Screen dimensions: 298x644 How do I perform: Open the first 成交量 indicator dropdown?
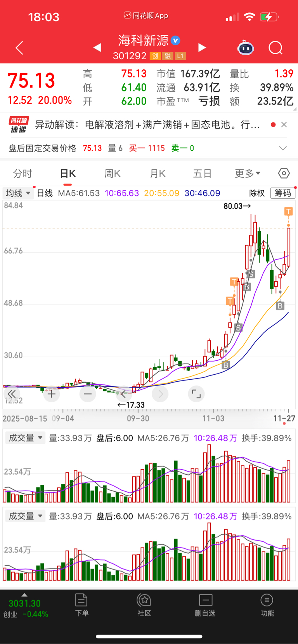25,438
